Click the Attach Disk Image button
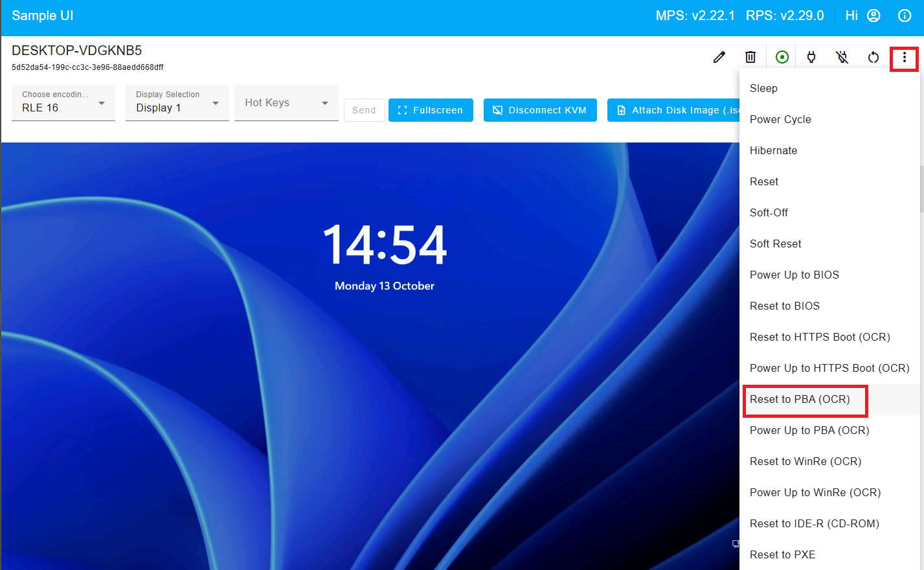 [673, 110]
